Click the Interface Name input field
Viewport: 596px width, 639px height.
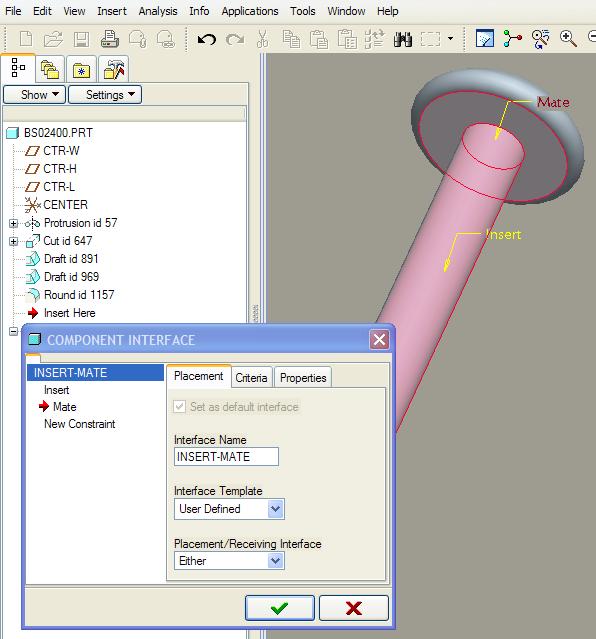(226, 456)
